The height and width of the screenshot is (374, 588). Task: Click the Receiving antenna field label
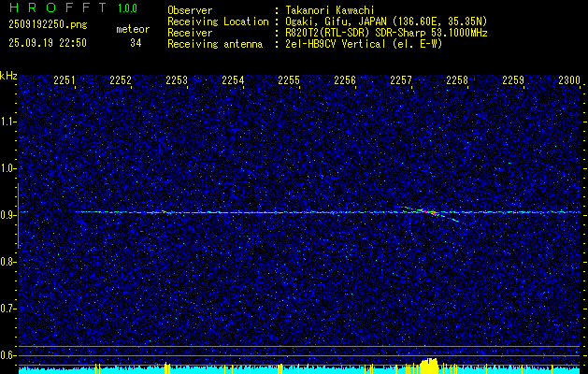215,44
